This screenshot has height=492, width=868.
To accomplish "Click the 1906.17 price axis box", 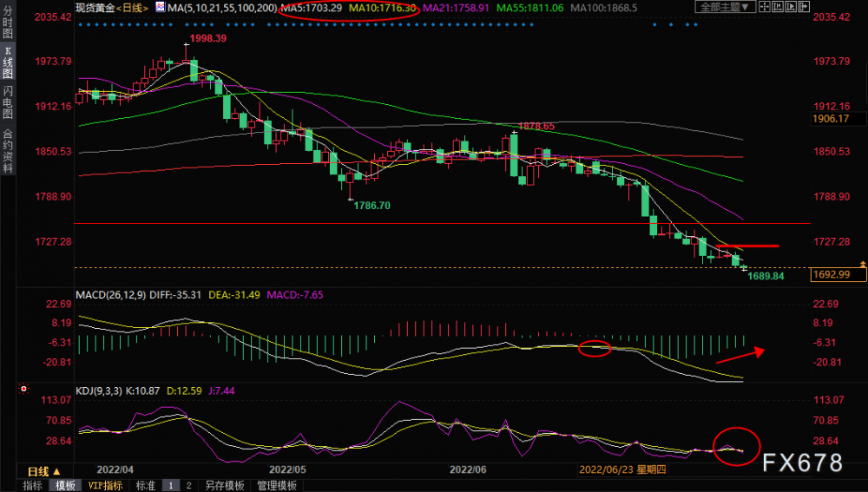I will (x=838, y=118).
